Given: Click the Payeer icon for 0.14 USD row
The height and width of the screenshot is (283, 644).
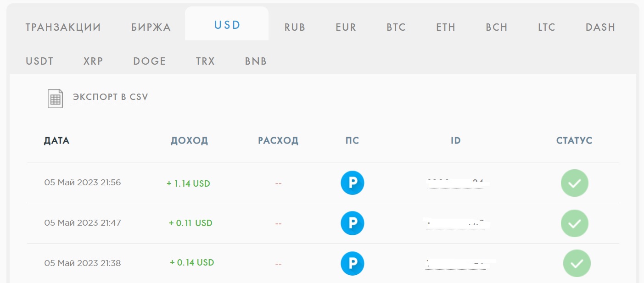Looking at the screenshot, I should (x=352, y=264).
